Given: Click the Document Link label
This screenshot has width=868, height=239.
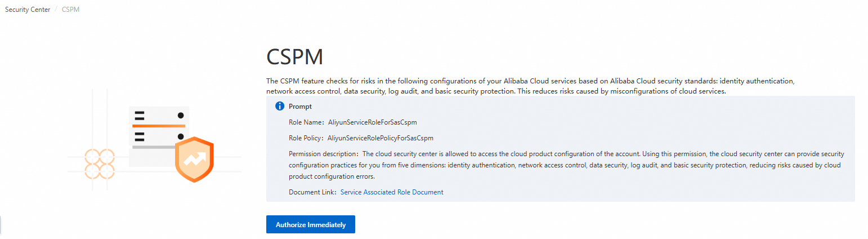Looking at the screenshot, I should click(312, 192).
